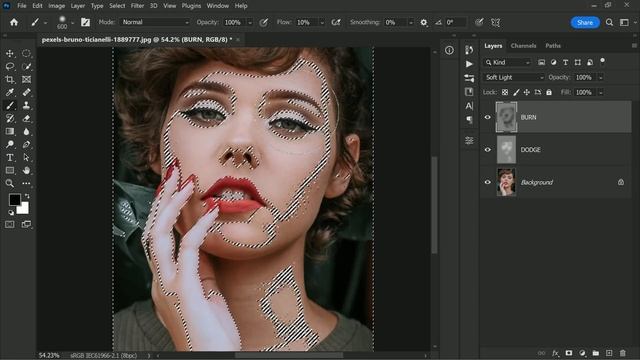Select the Frame tool
The width and height of the screenshot is (640, 360).
[x=26, y=80]
